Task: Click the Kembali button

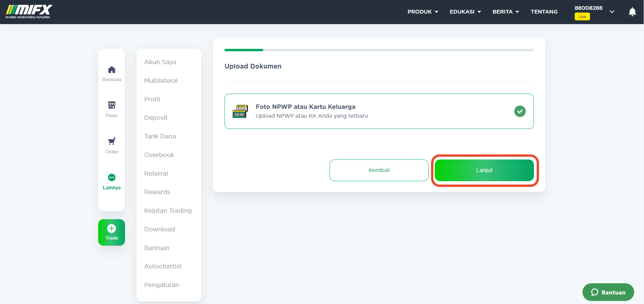Action: (x=379, y=170)
